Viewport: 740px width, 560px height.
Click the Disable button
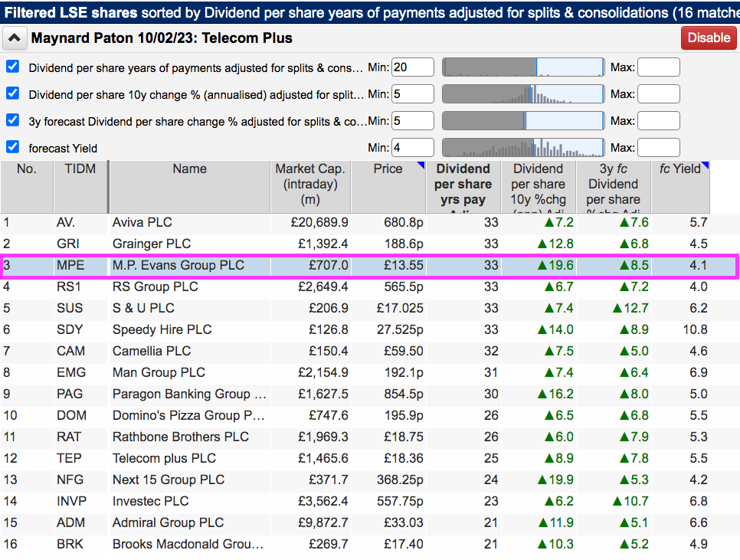(709, 38)
